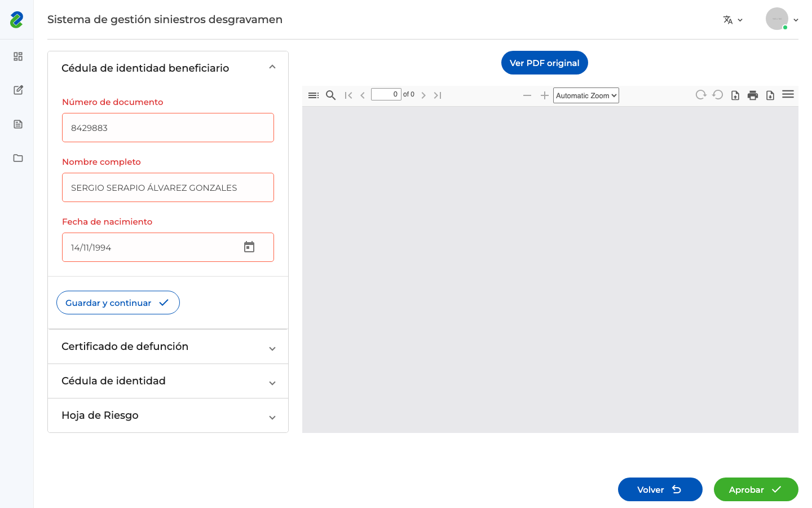Click the page title Sistema de gestión siniestros
Viewport: 812px width, 508px height.
coord(165,20)
